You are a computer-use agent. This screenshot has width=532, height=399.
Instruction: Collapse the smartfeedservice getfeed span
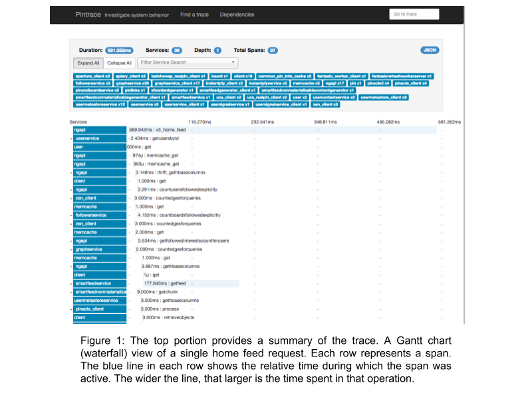pyautogui.click(x=71, y=284)
